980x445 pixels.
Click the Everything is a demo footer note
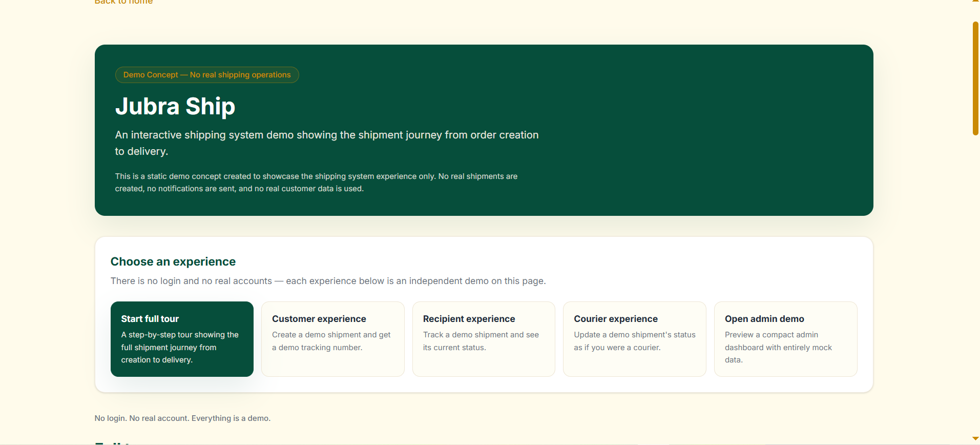tap(182, 418)
